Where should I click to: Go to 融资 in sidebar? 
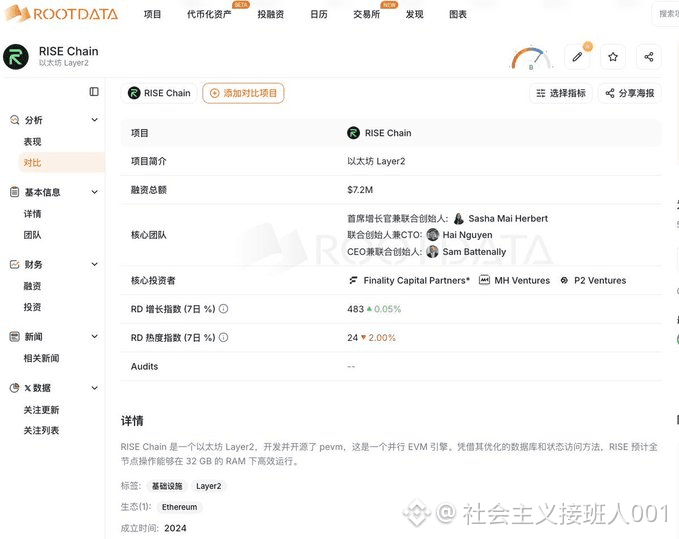[x=32, y=286]
